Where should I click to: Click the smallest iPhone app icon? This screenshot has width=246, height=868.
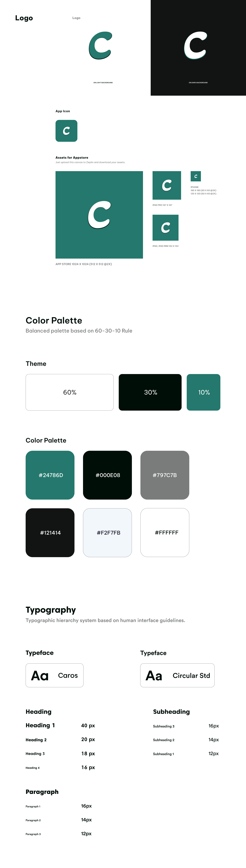195,176
